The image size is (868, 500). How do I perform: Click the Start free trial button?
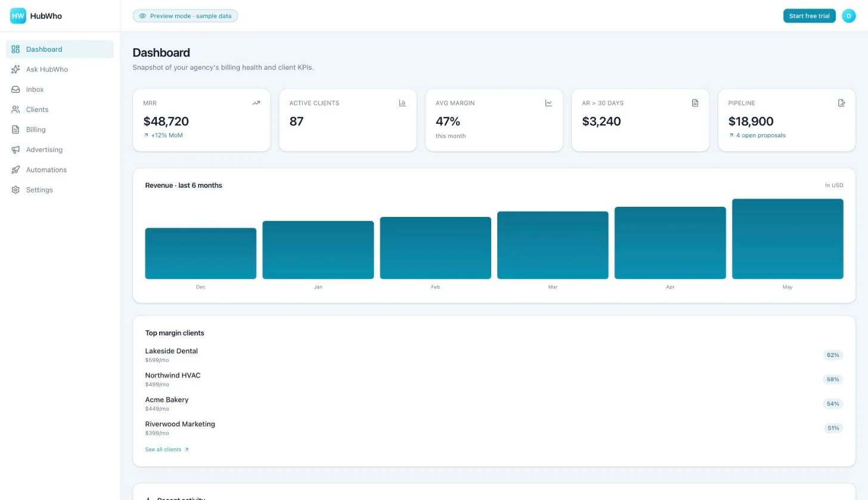tap(809, 16)
